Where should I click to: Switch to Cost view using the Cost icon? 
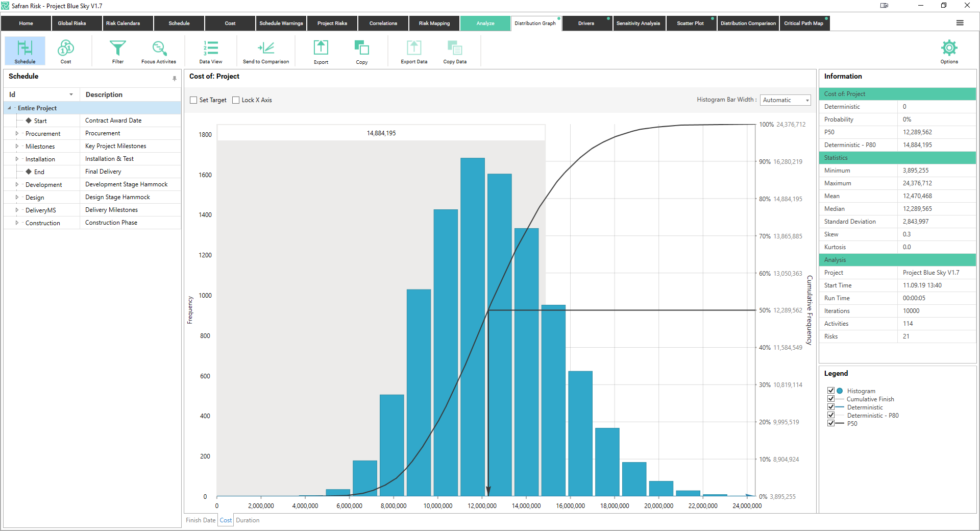[x=65, y=51]
